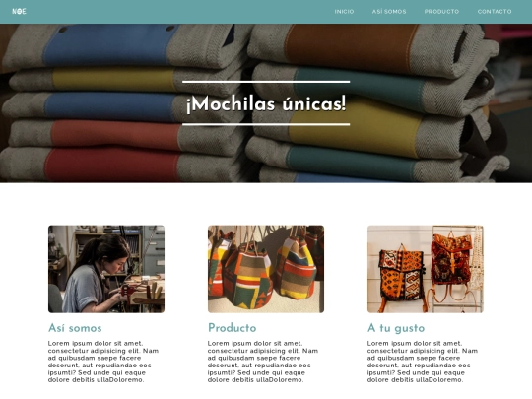Click the yellow panel of the large hero backpack
532x399 pixels.
pos(357,131)
